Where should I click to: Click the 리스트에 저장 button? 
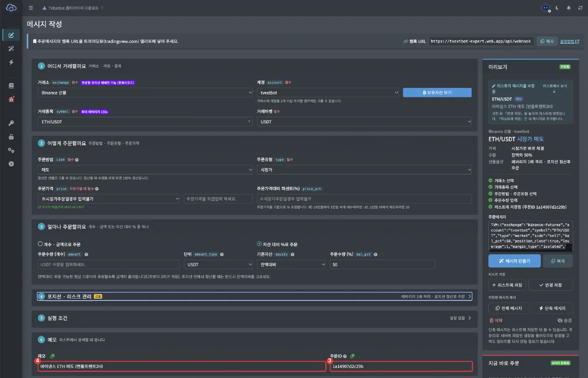coord(507,285)
